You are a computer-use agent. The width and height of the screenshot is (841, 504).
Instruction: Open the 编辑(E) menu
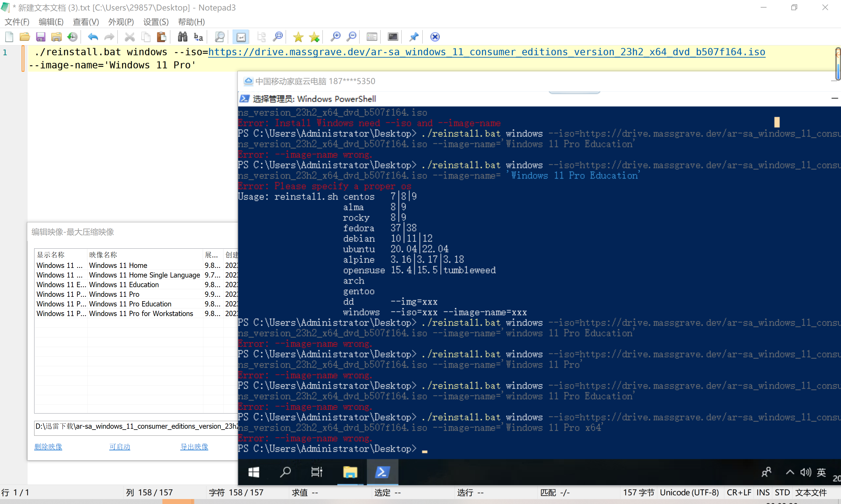point(51,22)
